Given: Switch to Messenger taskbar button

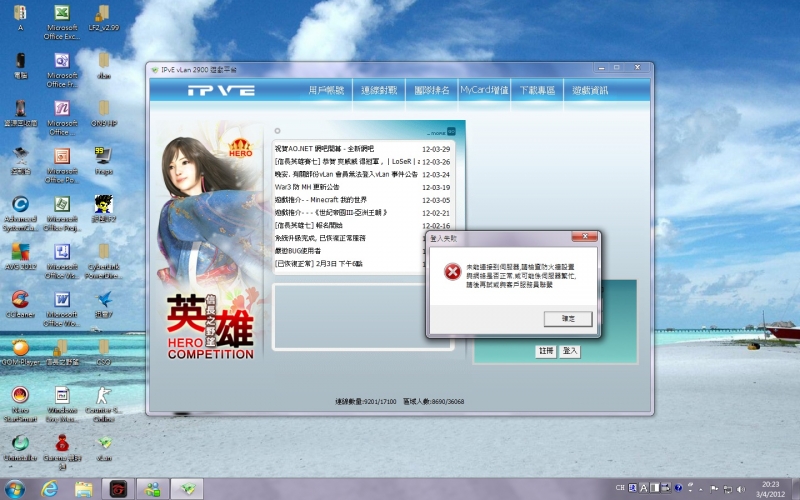Looking at the screenshot, I should (x=153, y=489).
